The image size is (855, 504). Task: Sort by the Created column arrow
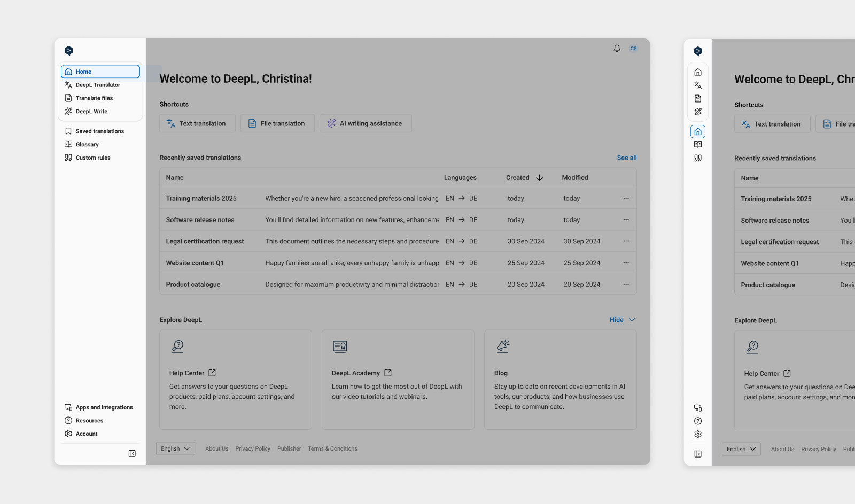(540, 178)
